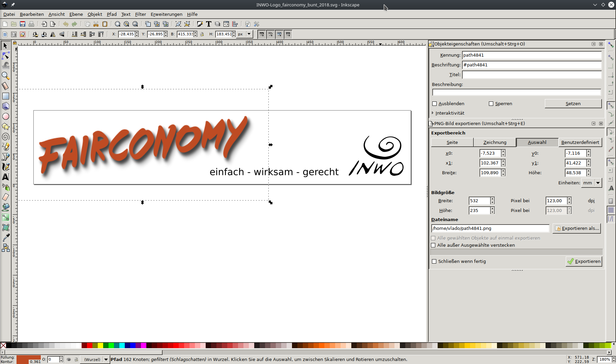Select the Ellipse tool

(x=6, y=116)
